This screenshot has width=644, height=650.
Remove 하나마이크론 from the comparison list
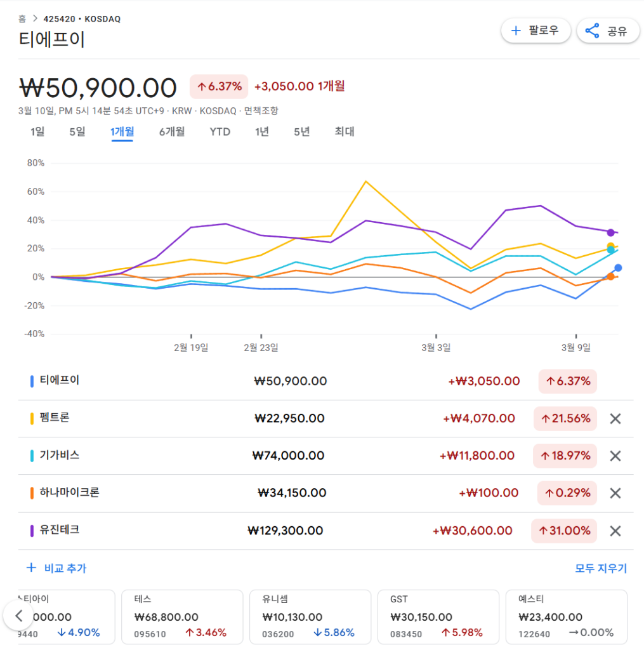615,493
